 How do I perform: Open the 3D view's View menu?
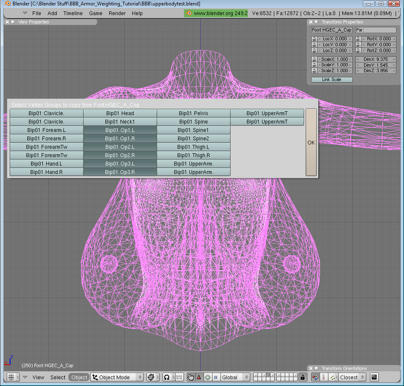point(38,377)
